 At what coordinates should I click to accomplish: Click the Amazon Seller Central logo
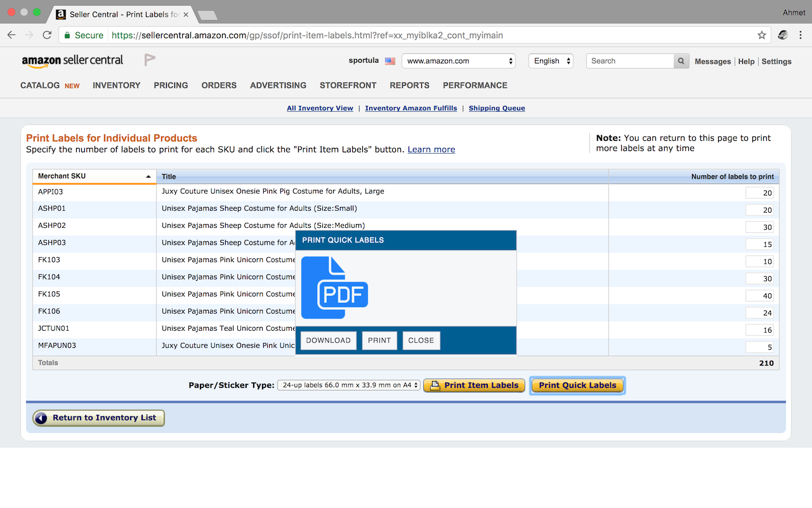[72, 61]
